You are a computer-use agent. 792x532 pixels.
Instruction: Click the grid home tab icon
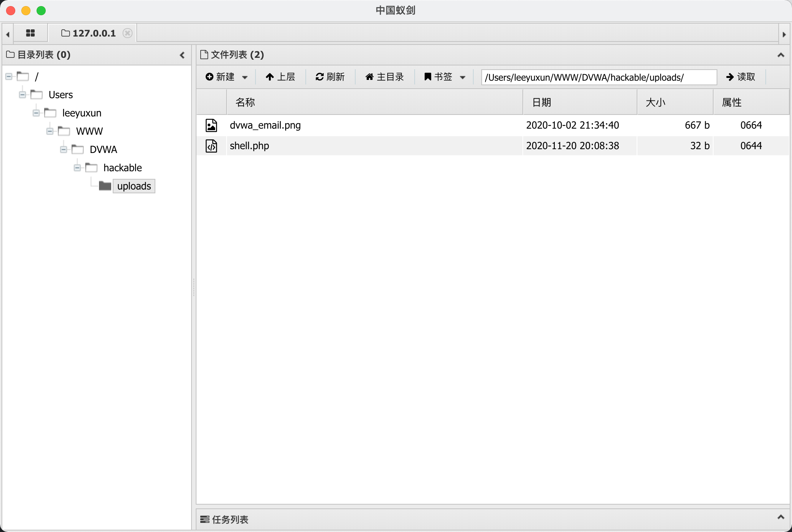(x=30, y=33)
